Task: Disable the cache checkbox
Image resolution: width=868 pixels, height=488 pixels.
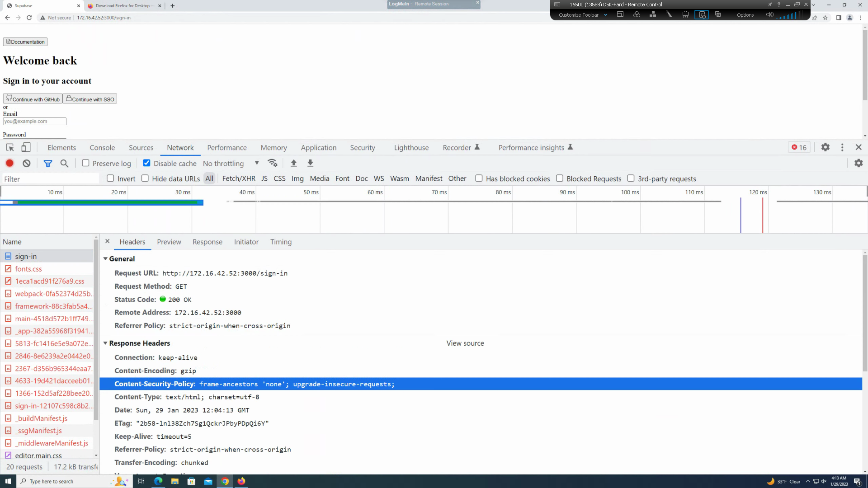Action: click(146, 163)
